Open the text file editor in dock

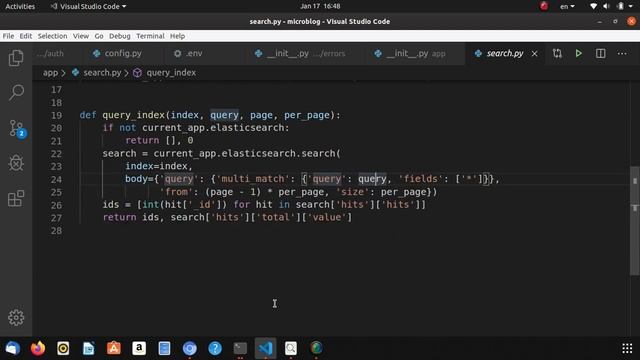click(164, 348)
